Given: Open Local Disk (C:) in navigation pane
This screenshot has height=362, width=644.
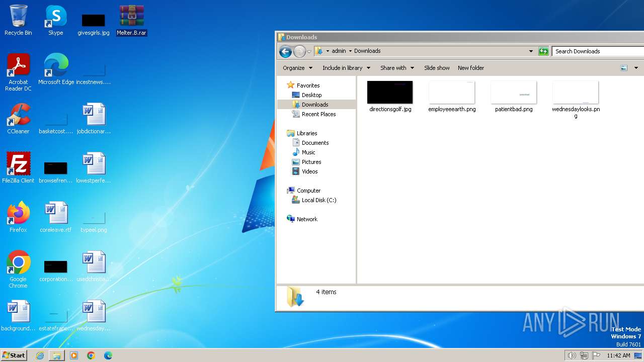Looking at the screenshot, I should tap(319, 200).
